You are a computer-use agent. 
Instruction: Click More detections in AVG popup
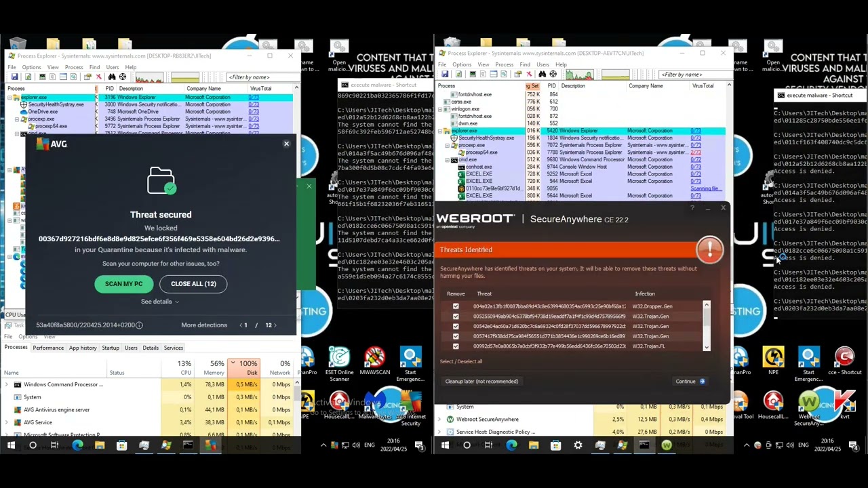(204, 325)
